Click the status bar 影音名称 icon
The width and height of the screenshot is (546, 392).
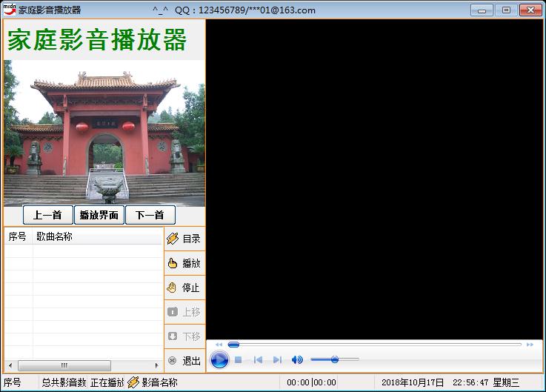click(133, 382)
